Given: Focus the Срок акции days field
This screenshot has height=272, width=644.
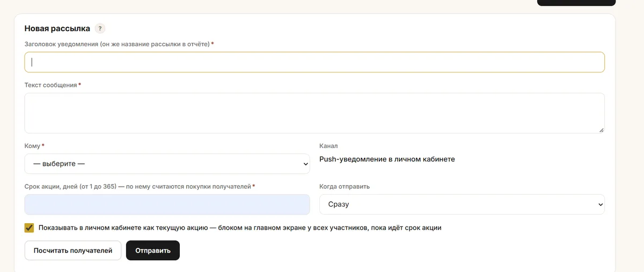Looking at the screenshot, I should pos(167,204).
